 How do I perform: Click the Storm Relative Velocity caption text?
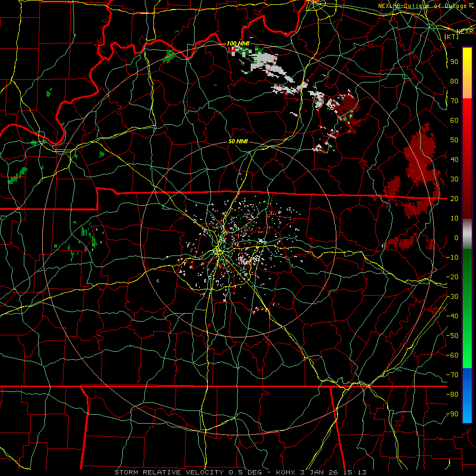tap(240, 472)
